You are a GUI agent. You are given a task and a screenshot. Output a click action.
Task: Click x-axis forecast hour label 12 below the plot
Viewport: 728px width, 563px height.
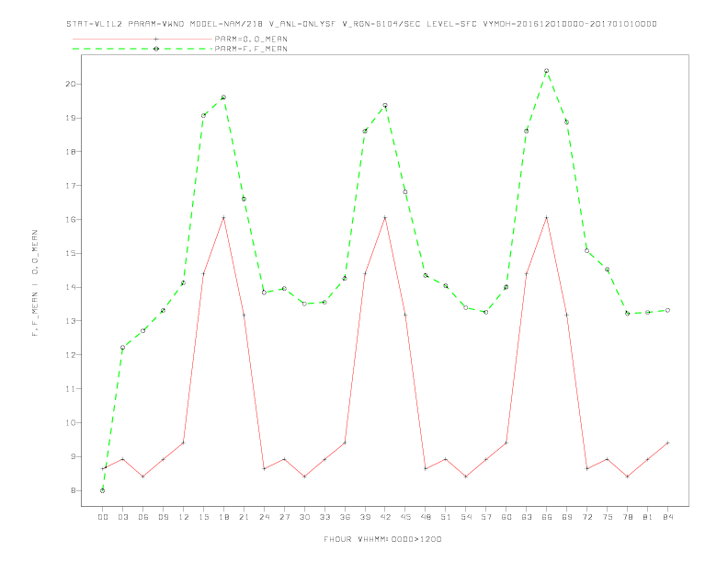point(184,517)
